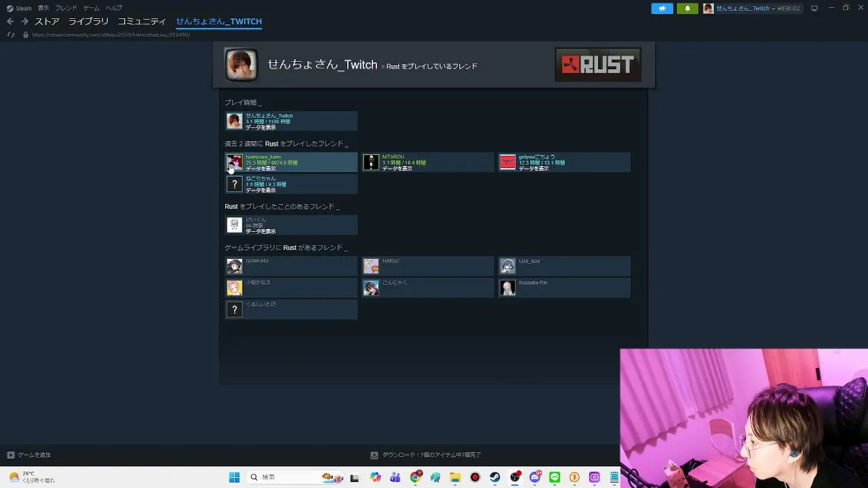Click hoshizora_karin's avatar
868x488 pixels.
coord(234,162)
